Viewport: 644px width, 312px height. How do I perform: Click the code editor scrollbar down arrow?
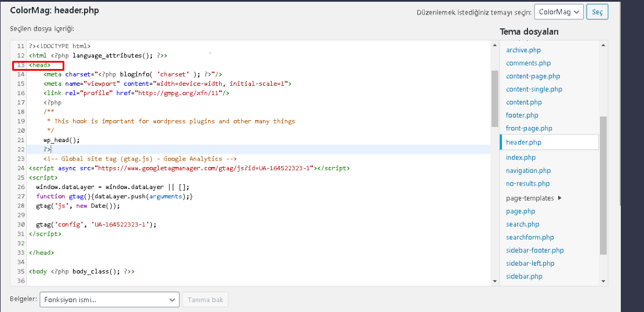point(494,282)
